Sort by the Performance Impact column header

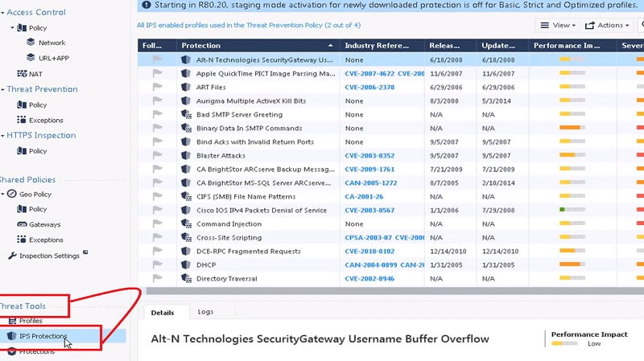[x=572, y=46]
